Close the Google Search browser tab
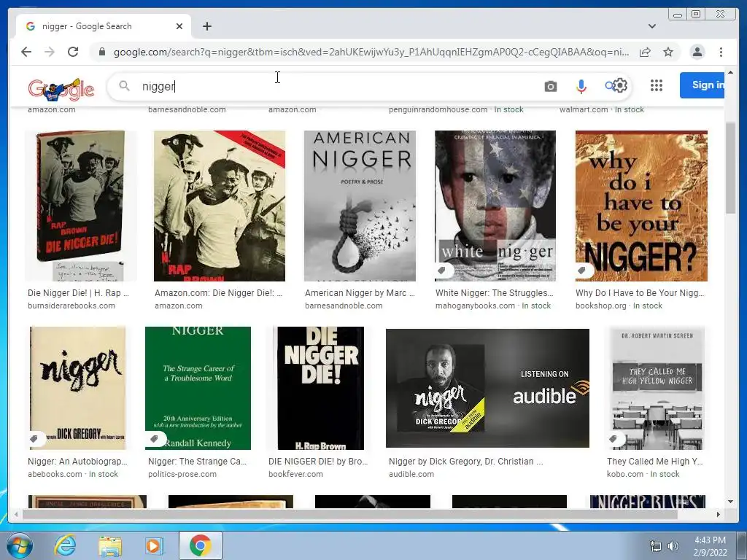This screenshot has height=560, width=747. (179, 26)
